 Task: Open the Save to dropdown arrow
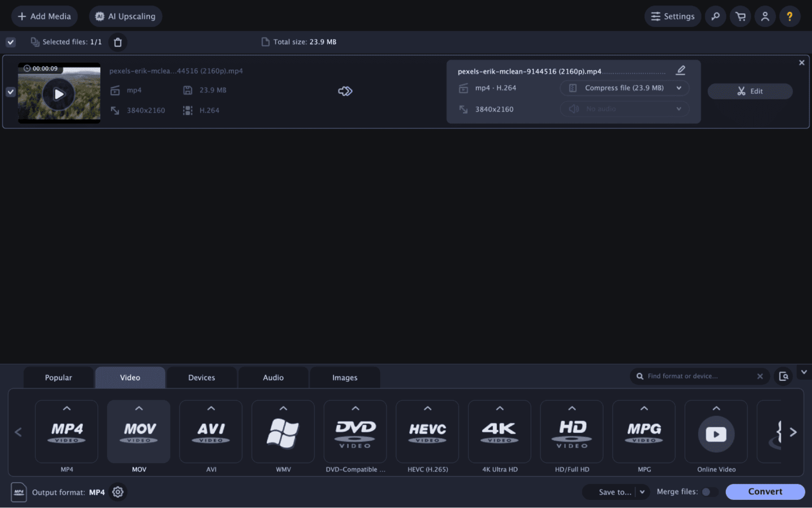point(642,492)
